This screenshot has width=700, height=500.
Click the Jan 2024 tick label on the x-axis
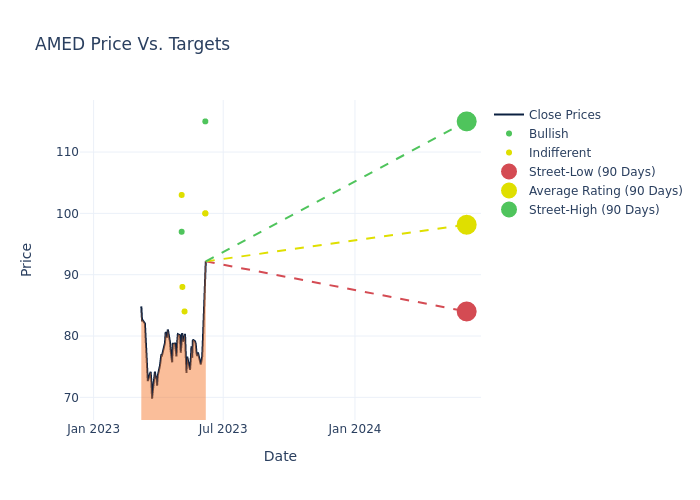354,429
